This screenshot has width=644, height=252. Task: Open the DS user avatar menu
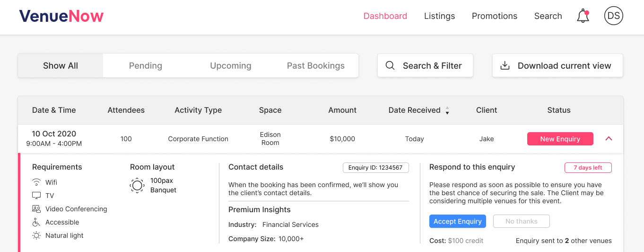point(614,16)
